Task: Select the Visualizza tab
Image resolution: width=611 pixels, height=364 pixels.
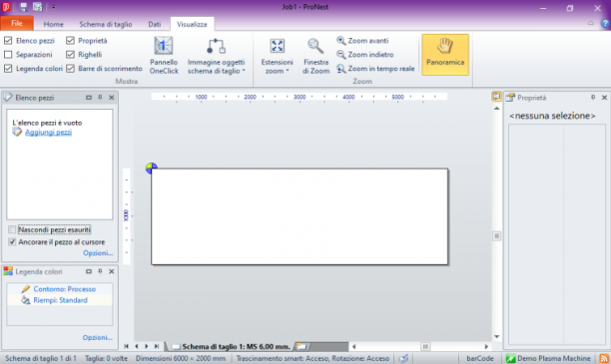Action: tap(192, 24)
